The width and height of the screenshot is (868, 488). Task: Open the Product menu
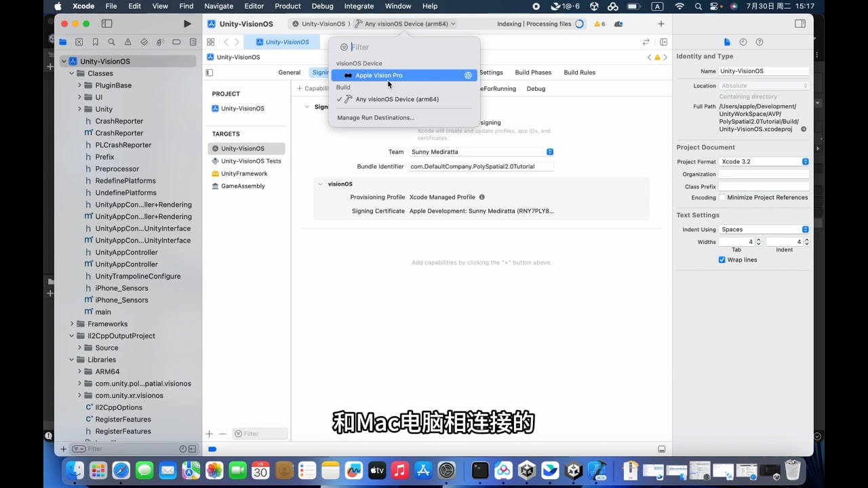click(288, 6)
